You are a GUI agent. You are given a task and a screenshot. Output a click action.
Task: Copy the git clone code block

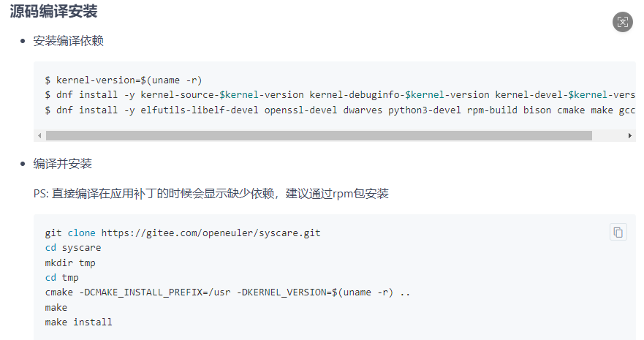[618, 233]
